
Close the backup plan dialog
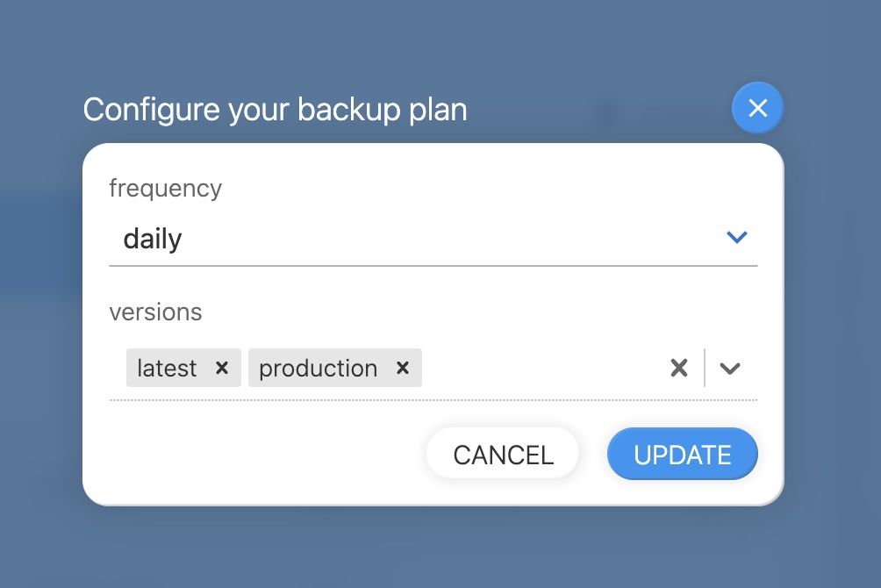pos(757,108)
